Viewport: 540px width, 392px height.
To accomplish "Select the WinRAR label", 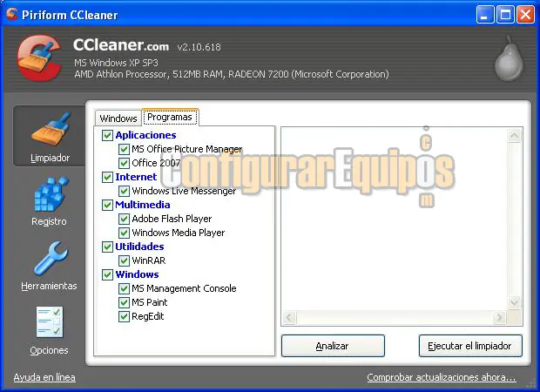I will (x=149, y=260).
